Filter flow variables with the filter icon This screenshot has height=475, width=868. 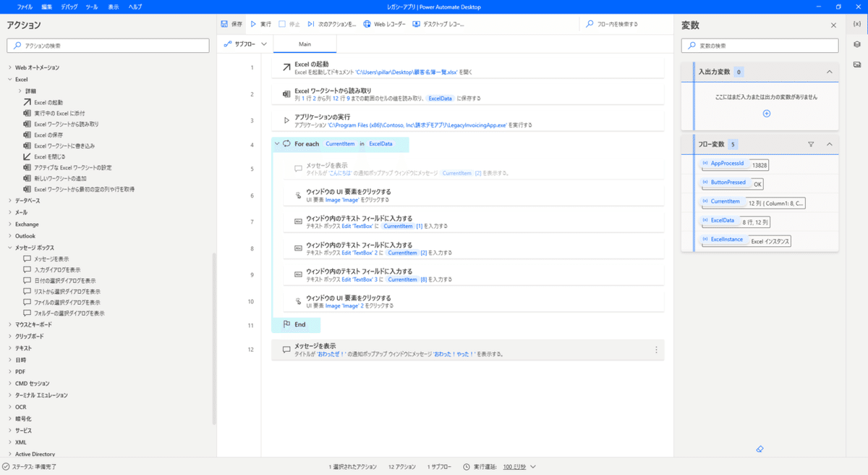[811, 143]
